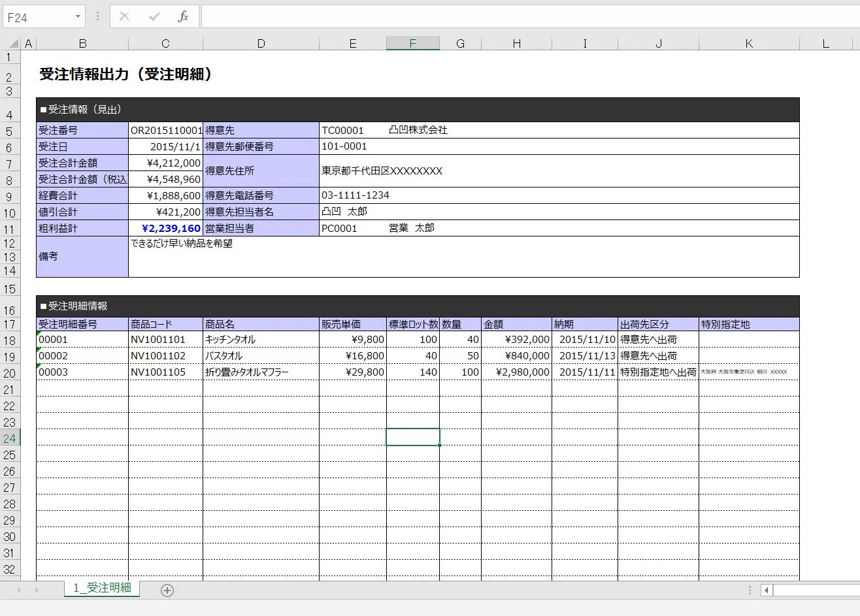Viewport: 860px width, 616px height.
Task: Expand the Name Box dropdown arrow
Action: (78, 17)
